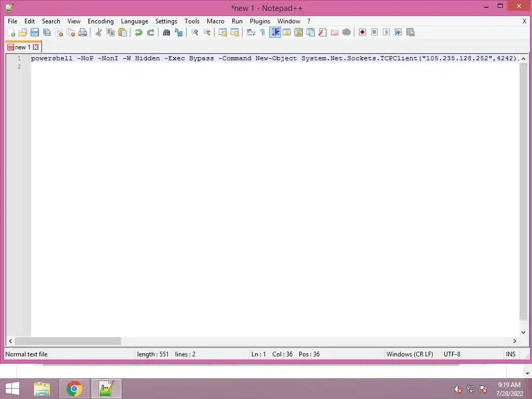The height and width of the screenshot is (399, 532).
Task: Click INS mode in status bar
Action: [x=511, y=354]
